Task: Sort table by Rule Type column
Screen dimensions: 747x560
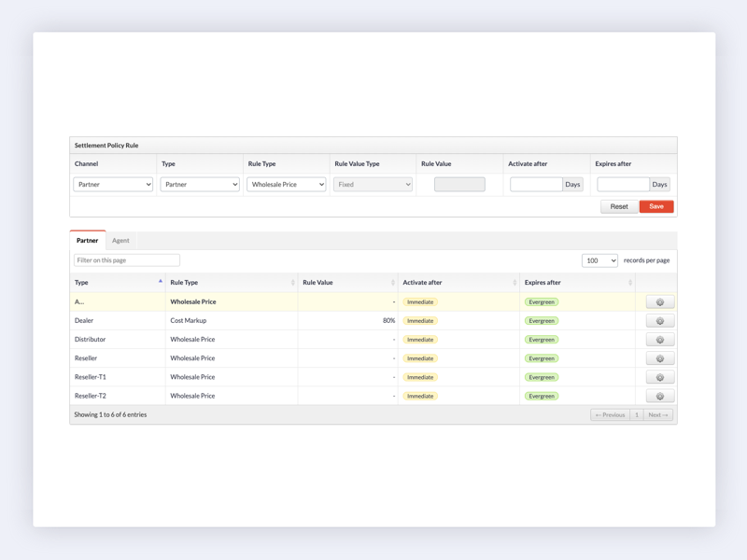Action: tap(232, 283)
